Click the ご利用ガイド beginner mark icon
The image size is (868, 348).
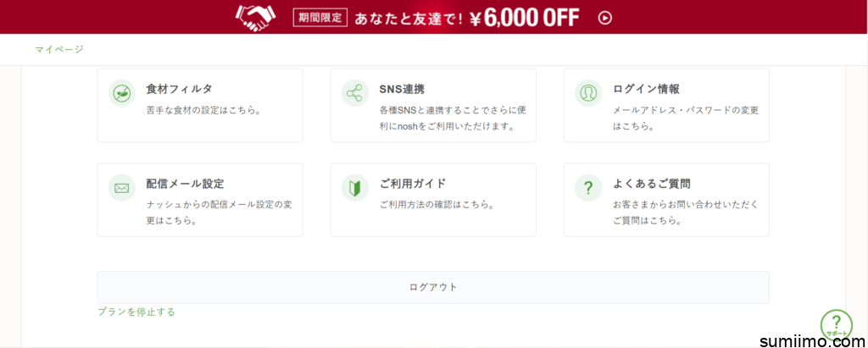click(x=355, y=187)
